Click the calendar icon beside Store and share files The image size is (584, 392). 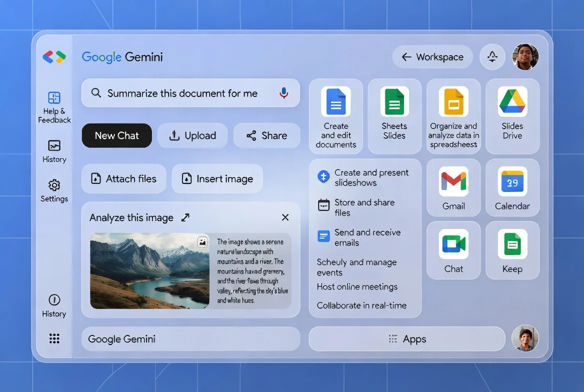coord(323,205)
